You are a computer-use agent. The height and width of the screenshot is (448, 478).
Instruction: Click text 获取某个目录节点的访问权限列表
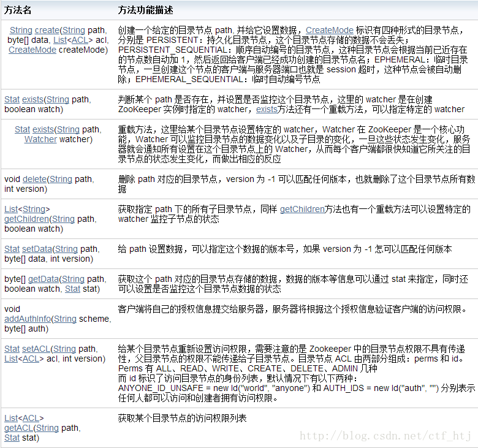point(182,418)
